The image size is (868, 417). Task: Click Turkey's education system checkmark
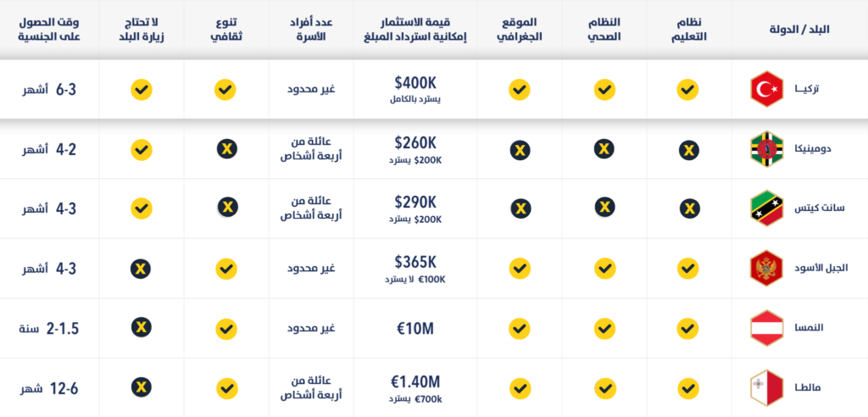pos(687,90)
